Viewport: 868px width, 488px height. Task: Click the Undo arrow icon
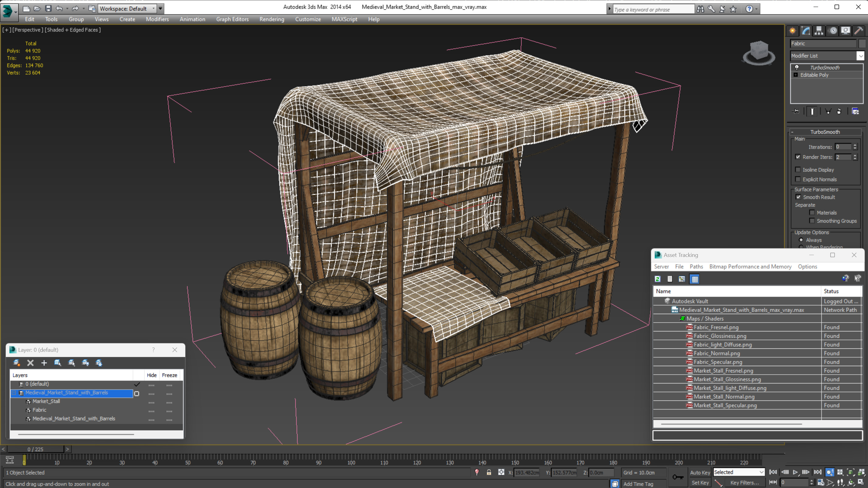(x=59, y=9)
